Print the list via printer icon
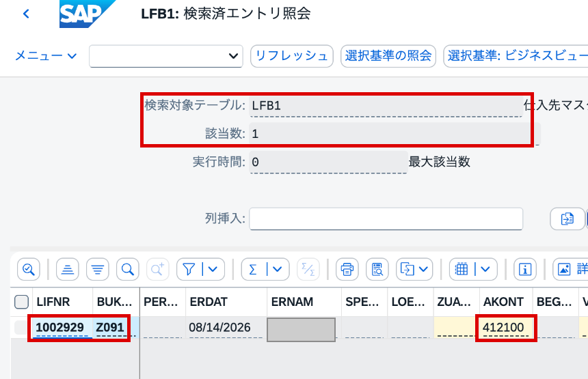Screen dimensions: 588x379 (x=347, y=269)
